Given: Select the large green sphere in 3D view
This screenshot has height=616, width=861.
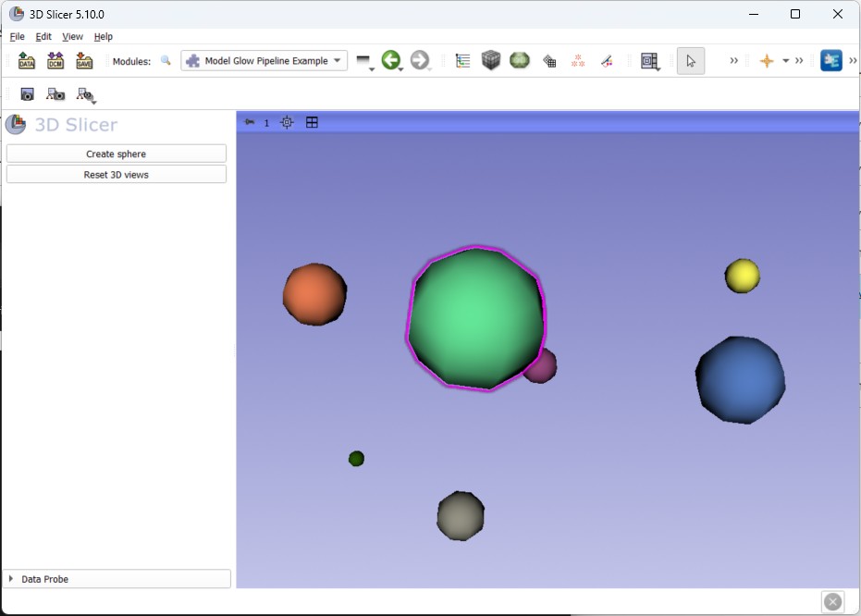Looking at the screenshot, I should coord(474,317).
